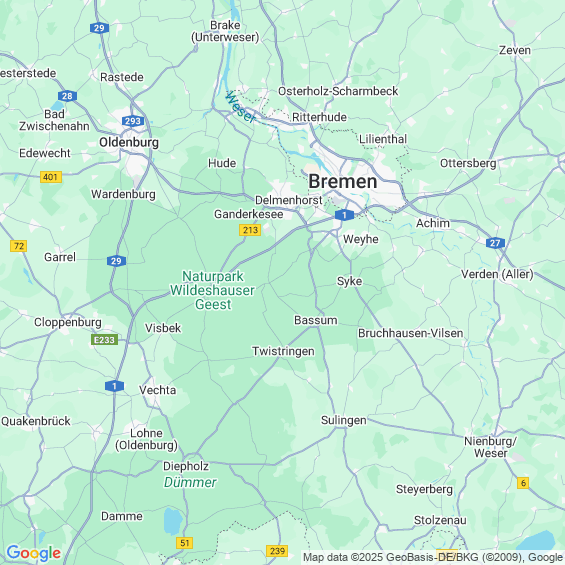Select the A293 shield above Oldenburg

(x=133, y=121)
